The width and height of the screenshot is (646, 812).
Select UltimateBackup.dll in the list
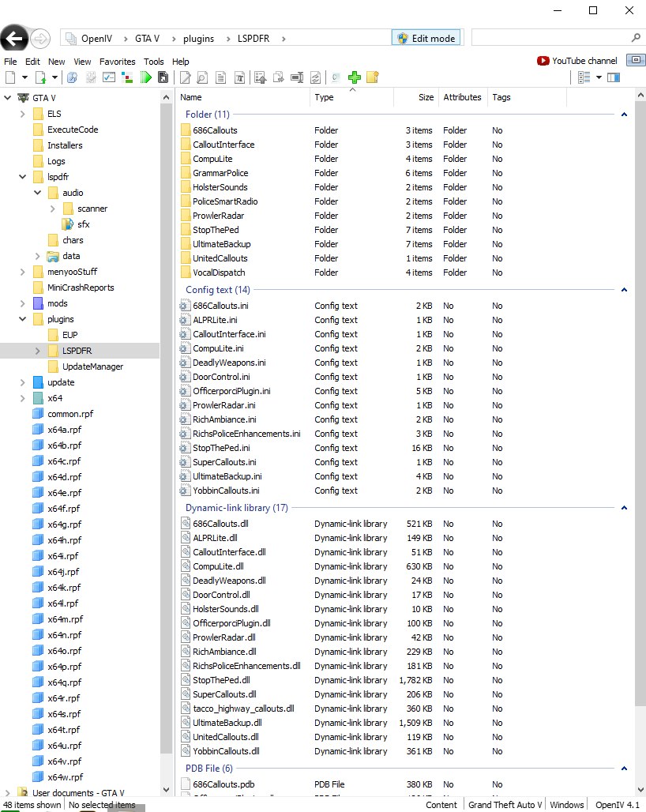(404, 723)
